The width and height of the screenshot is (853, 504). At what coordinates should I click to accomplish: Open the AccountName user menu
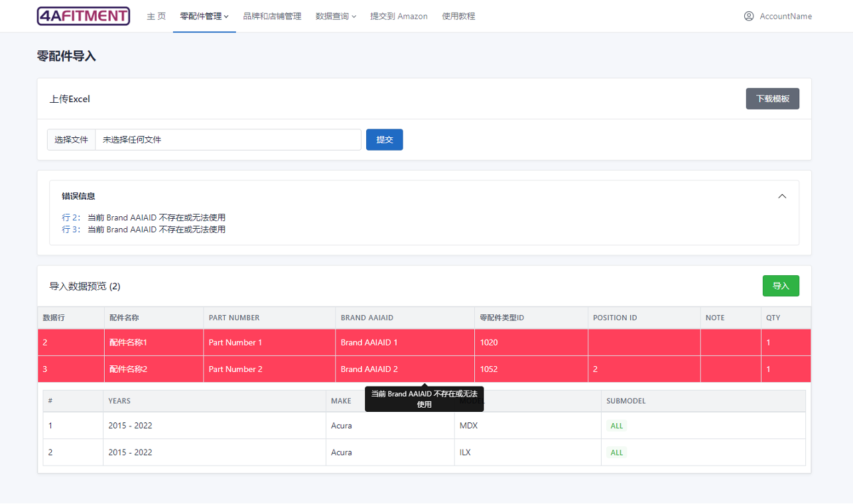pos(785,16)
